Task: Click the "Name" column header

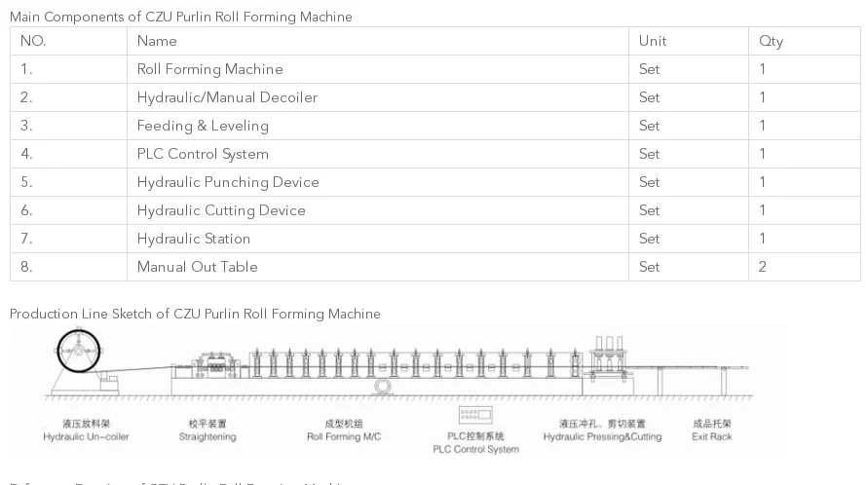Action: 157,41
